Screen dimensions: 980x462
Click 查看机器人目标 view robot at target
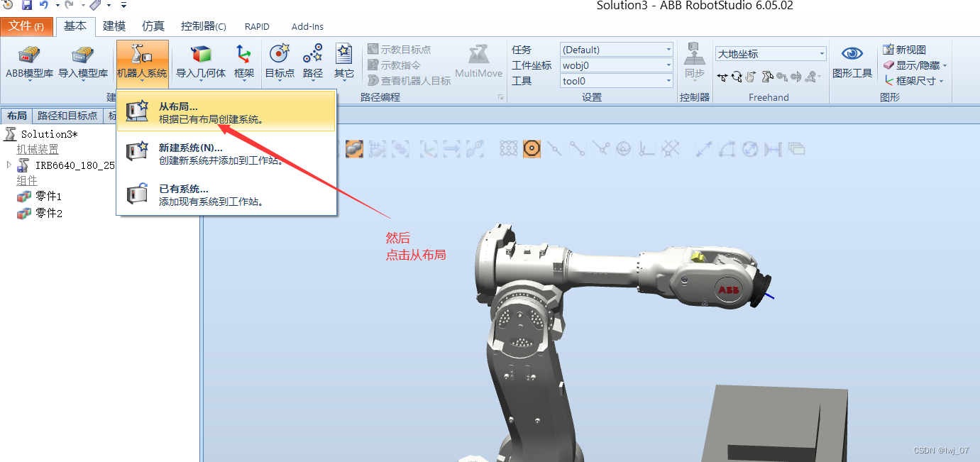pyautogui.click(x=409, y=81)
